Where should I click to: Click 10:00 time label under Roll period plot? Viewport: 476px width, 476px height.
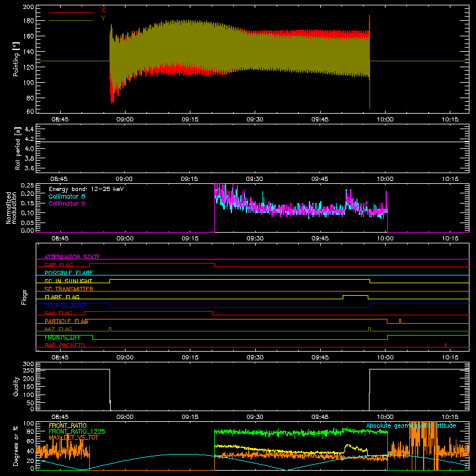tap(385, 179)
